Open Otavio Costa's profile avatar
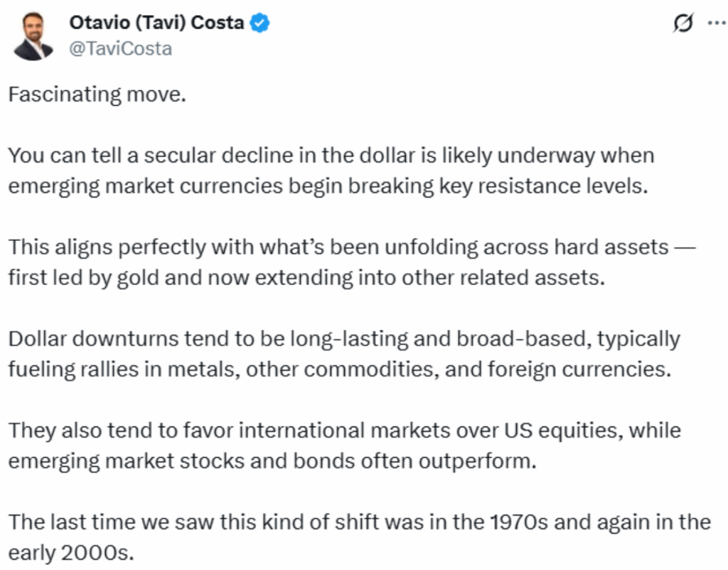The height and width of the screenshot is (570, 728). point(33,36)
